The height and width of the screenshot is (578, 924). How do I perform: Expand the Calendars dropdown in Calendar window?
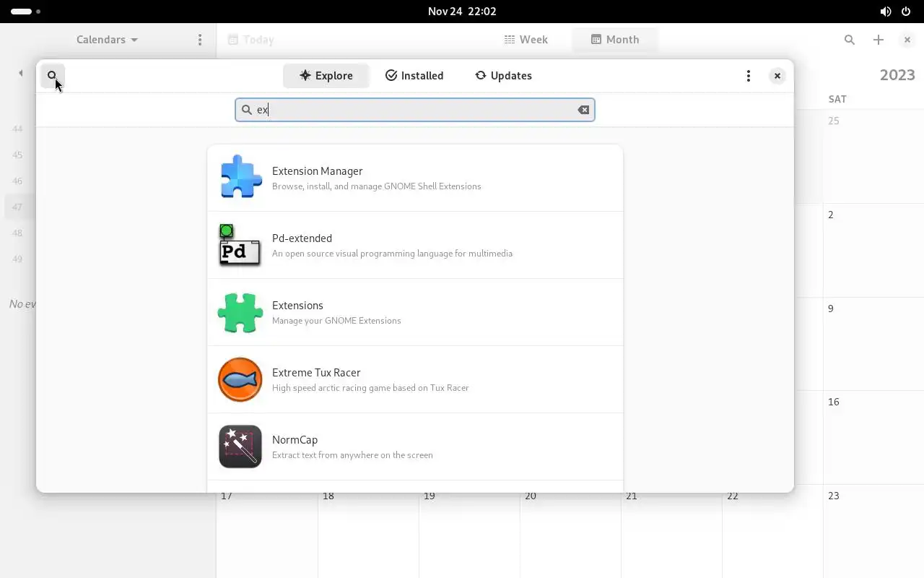pos(107,40)
